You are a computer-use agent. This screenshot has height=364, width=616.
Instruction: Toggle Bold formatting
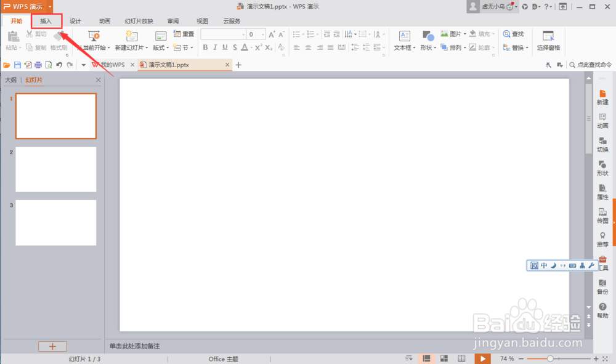[205, 47]
